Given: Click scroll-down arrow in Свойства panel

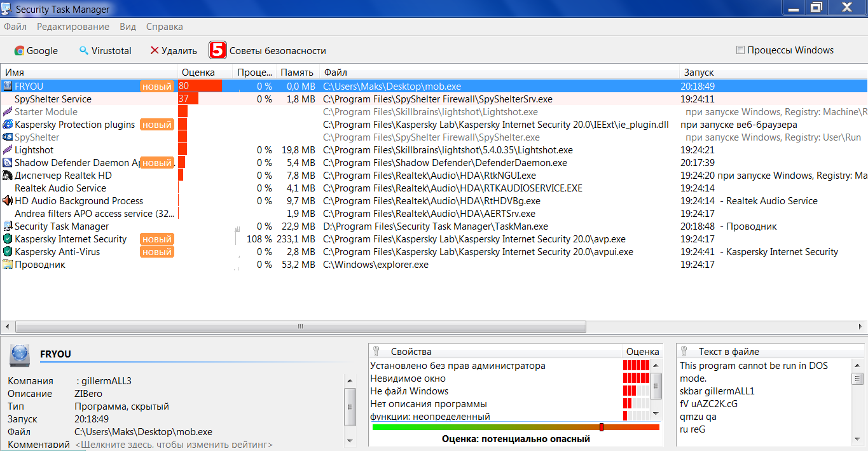Looking at the screenshot, I should tap(658, 414).
